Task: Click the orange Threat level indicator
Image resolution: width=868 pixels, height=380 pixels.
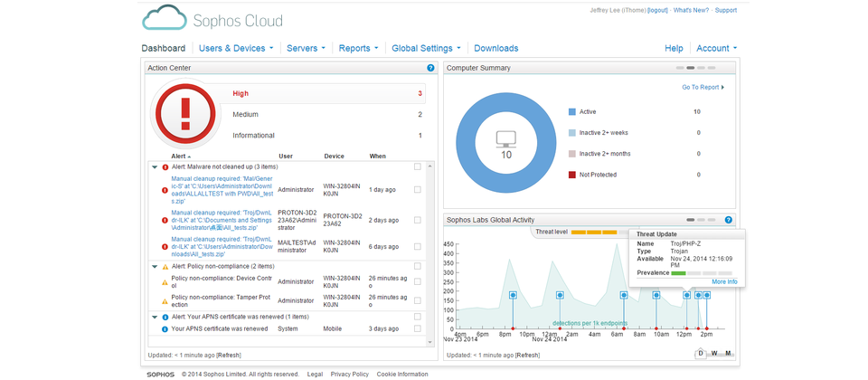Action: [594, 233]
